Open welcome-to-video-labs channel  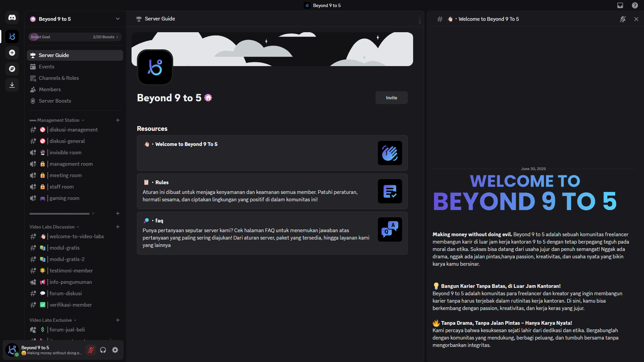75,237
